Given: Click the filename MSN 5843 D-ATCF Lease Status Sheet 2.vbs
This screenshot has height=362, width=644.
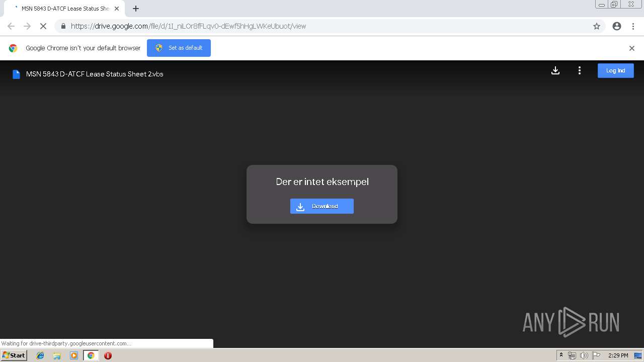Looking at the screenshot, I should point(95,74).
